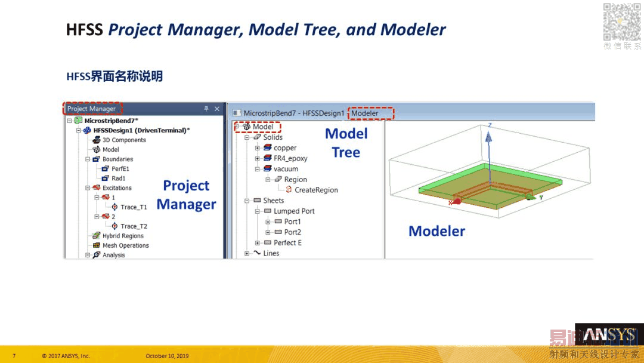Collapse the Sheets node
The width and height of the screenshot is (644, 363).
pos(247,201)
